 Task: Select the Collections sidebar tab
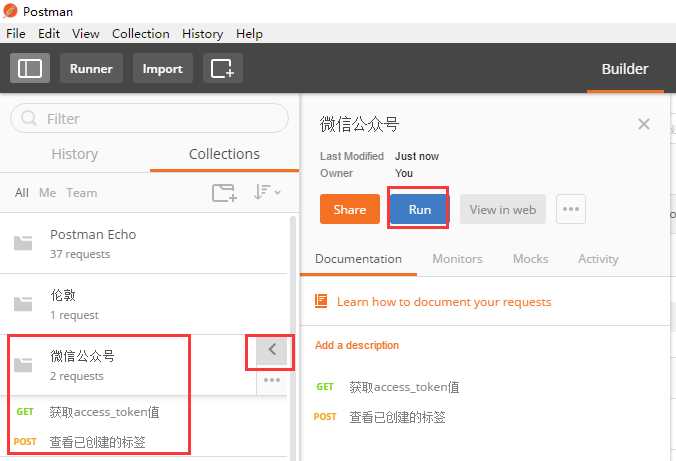[x=224, y=154]
